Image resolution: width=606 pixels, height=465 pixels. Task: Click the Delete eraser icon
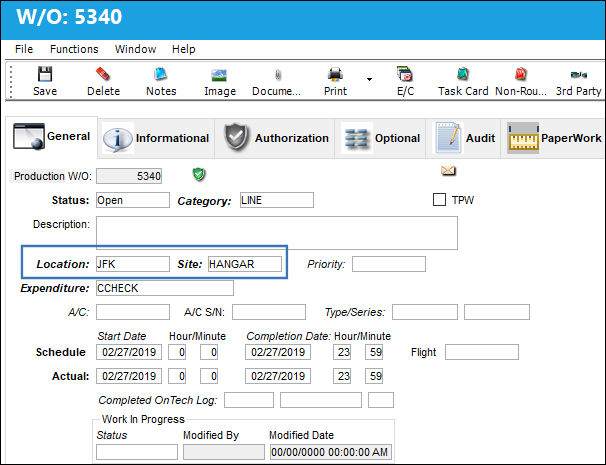point(103,74)
